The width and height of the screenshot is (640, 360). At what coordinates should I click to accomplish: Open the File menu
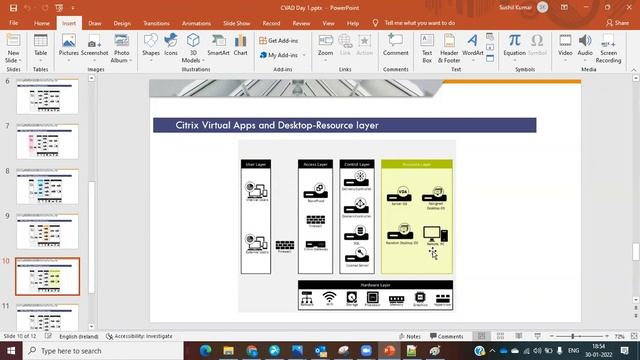coord(13,23)
